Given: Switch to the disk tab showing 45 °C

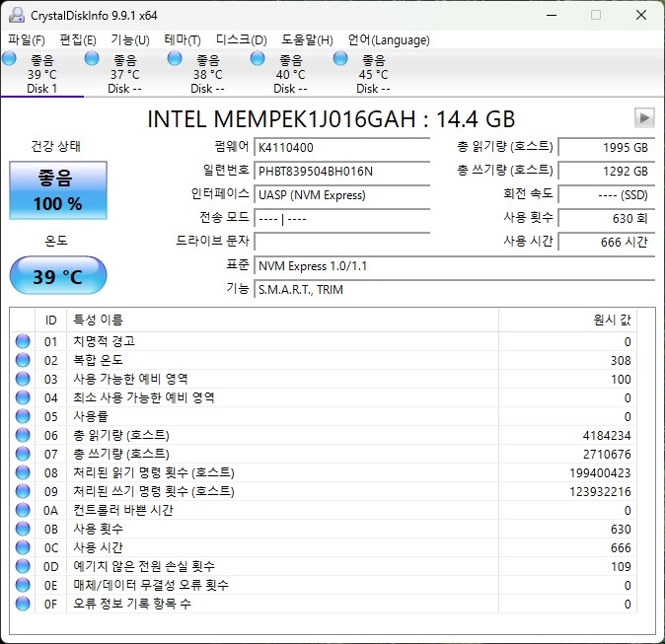Looking at the screenshot, I should pyautogui.click(x=373, y=74).
